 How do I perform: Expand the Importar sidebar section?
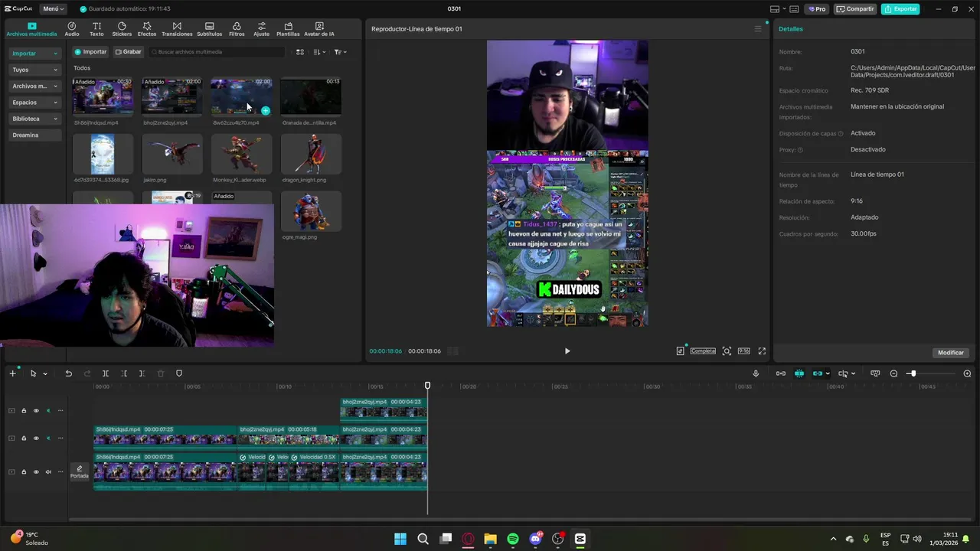35,54
